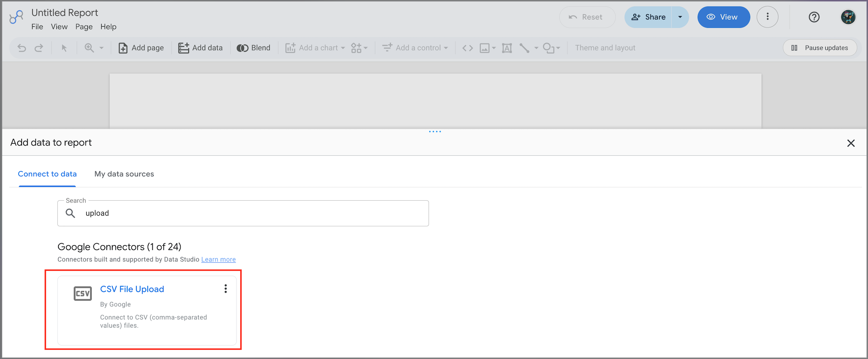868x359 pixels.
Task: Click the URL embed icon
Action: (x=468, y=48)
